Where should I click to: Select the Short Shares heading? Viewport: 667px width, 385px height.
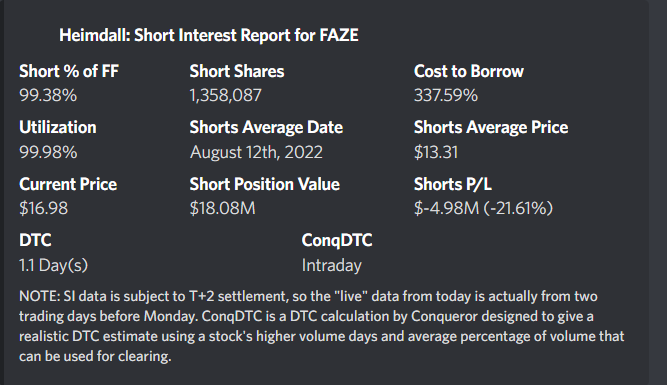237,71
